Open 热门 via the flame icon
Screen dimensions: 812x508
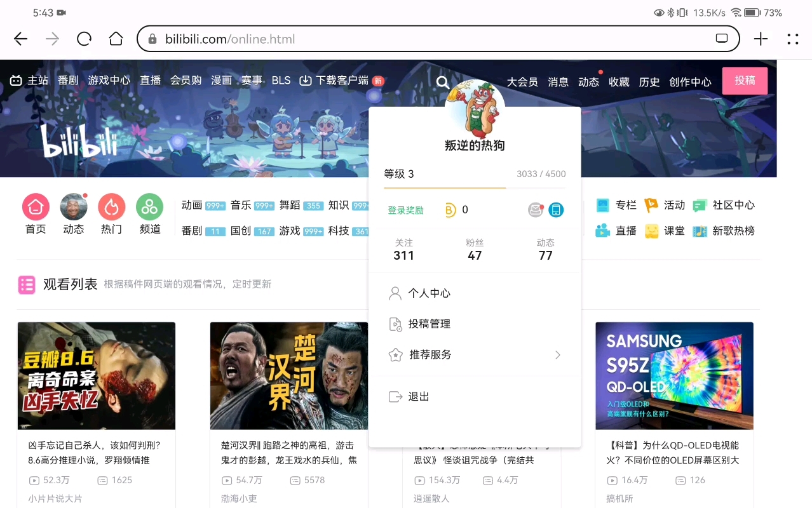click(112, 208)
